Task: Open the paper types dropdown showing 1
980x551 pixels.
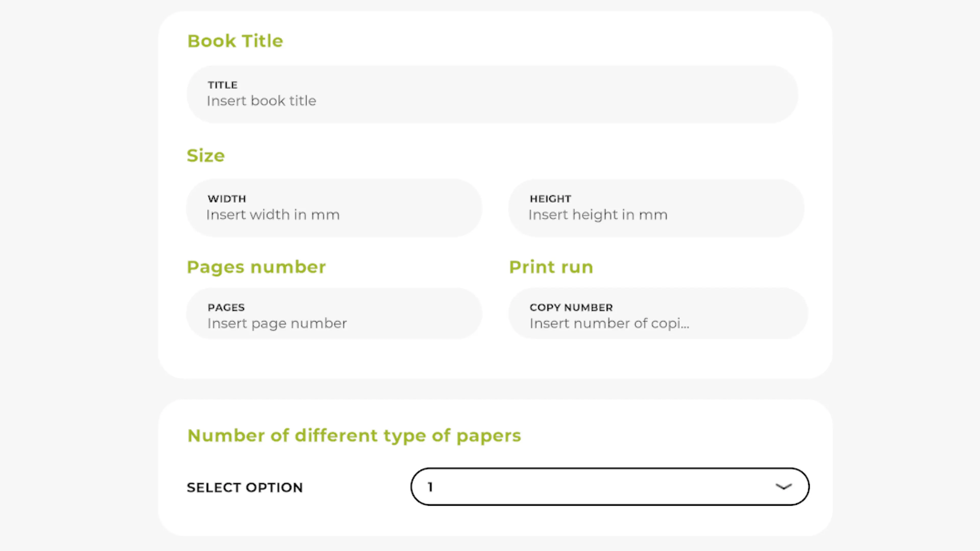Action: (x=610, y=487)
